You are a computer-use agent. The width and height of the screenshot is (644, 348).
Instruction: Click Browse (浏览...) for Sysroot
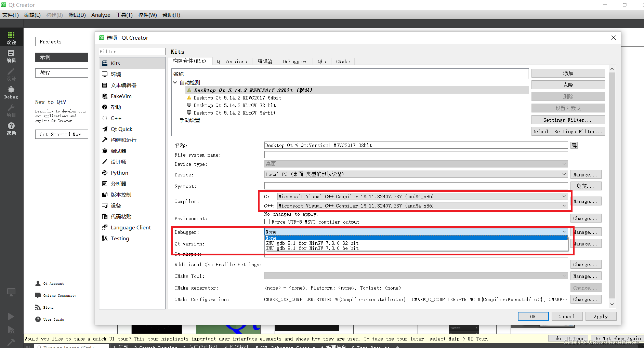point(586,186)
